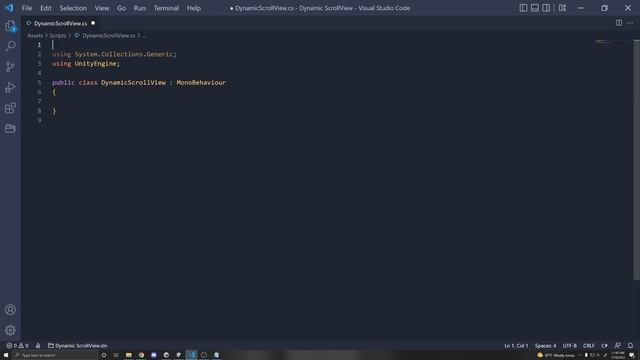Open problems panel via errors and warnings count
The height and width of the screenshot is (360, 640).
(17, 345)
